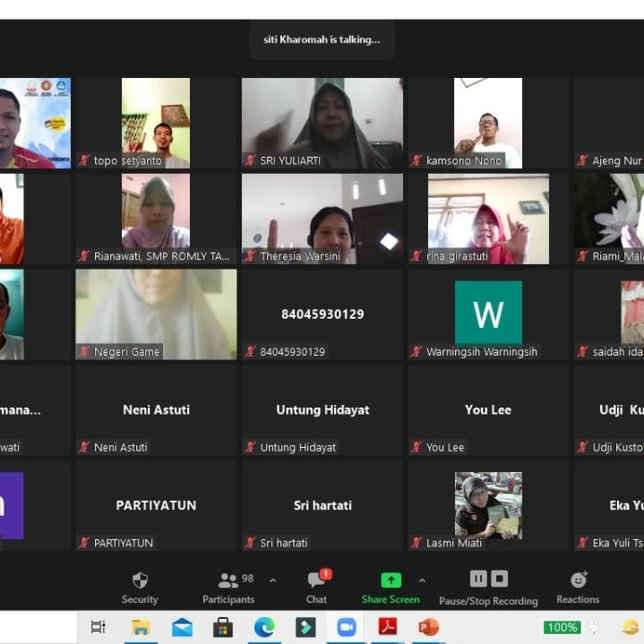Select Lasmi Miati's video thumbnail
644x644 pixels.
click(488, 505)
